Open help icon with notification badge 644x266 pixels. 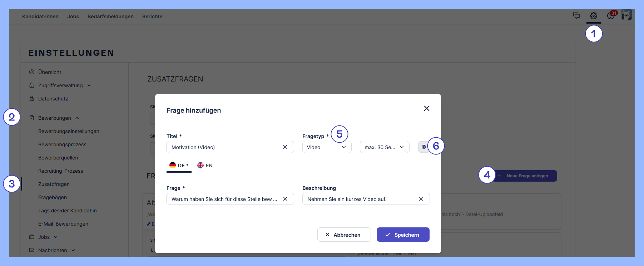(x=611, y=16)
